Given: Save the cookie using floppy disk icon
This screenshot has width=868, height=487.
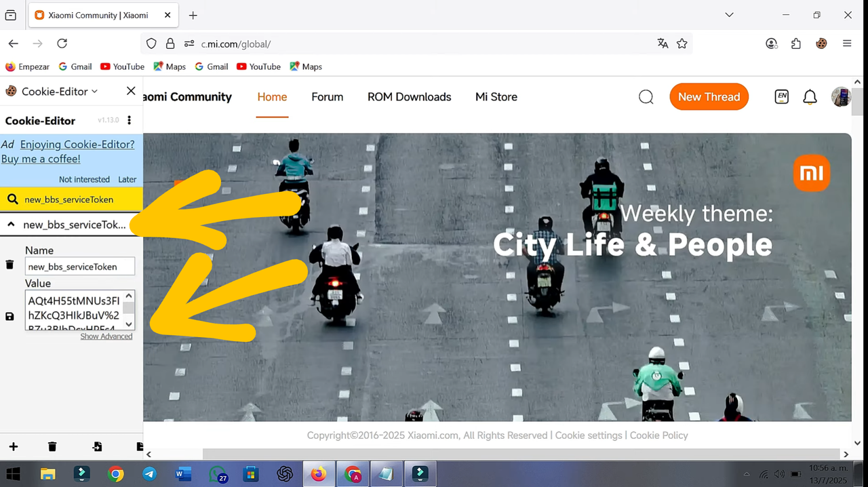Looking at the screenshot, I should (9, 316).
